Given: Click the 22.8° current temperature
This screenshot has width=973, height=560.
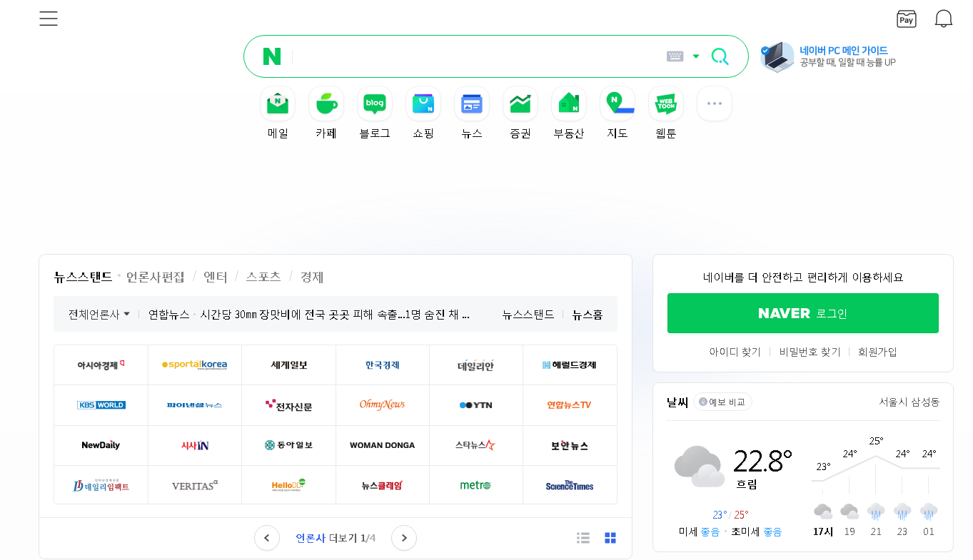Looking at the screenshot, I should [x=762, y=462].
